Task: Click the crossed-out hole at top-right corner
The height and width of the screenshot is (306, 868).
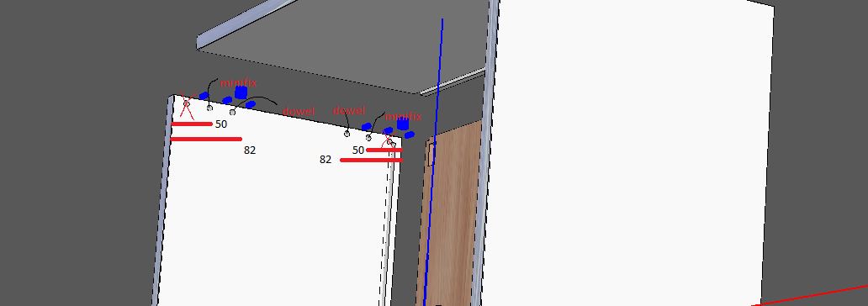Action: point(389,142)
